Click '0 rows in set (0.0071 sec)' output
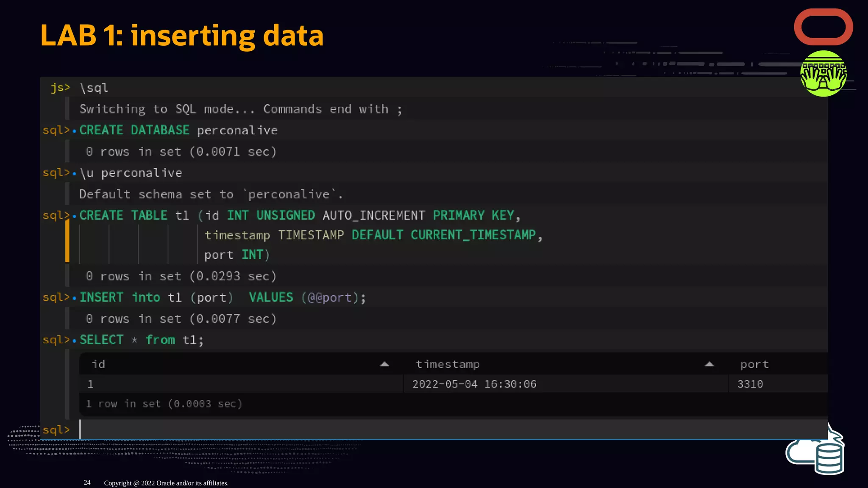This screenshot has width=868, height=488. pos(181,152)
